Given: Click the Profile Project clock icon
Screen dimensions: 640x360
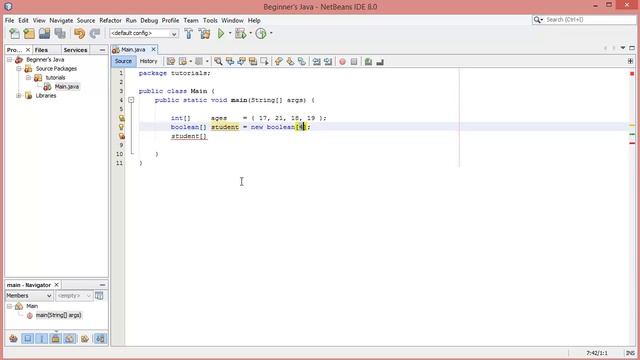Looking at the screenshot, I should [261, 33].
